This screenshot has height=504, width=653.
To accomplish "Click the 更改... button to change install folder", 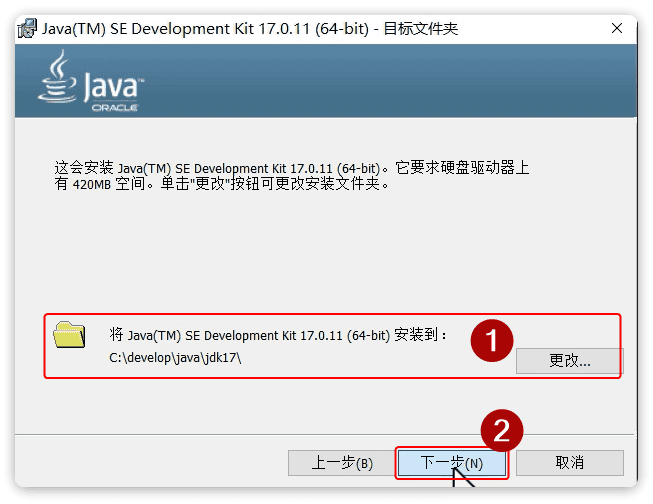I will 569,360.
